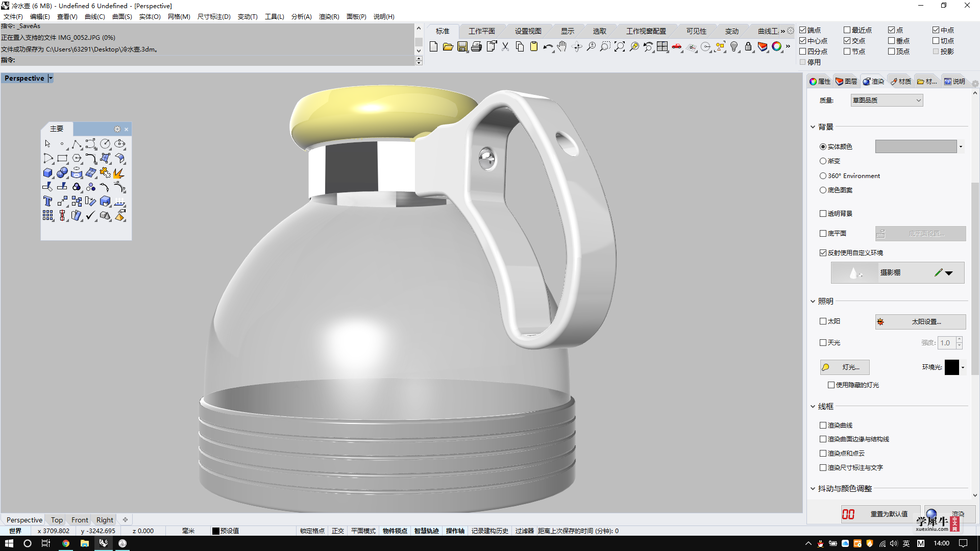Select the 360° Environment radio button
980x551 pixels.
click(x=823, y=176)
